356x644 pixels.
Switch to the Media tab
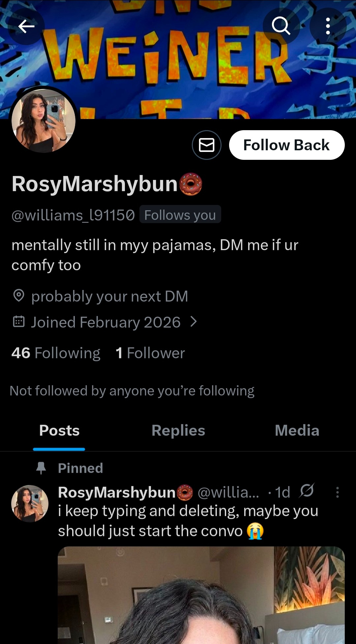pos(297,430)
